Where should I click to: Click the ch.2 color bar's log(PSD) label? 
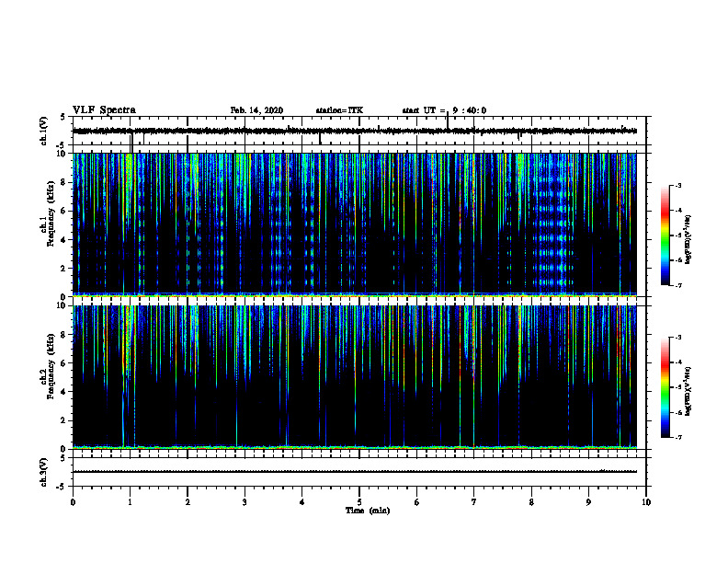point(688,391)
